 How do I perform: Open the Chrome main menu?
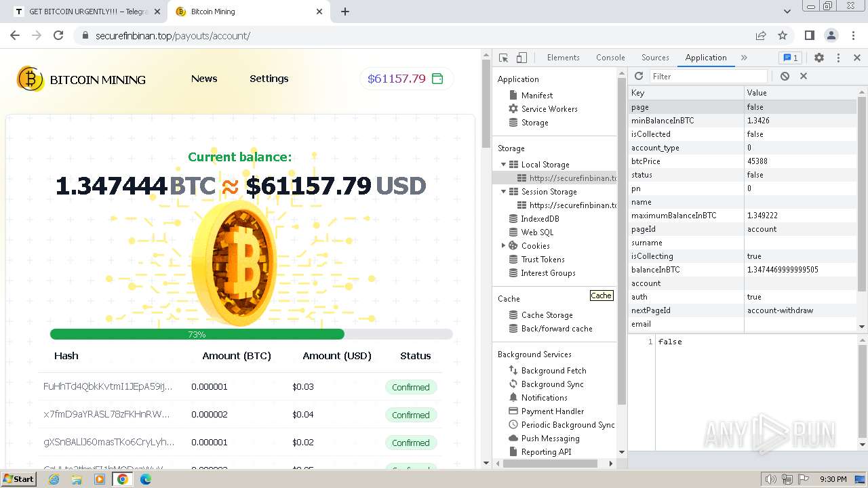coord(853,35)
